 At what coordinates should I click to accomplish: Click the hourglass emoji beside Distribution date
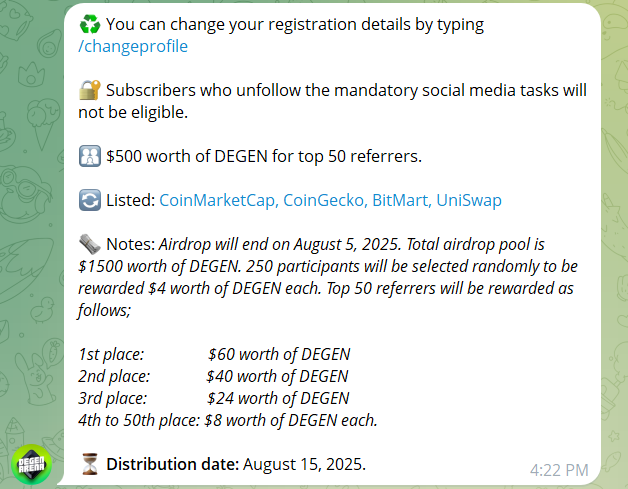point(89,464)
